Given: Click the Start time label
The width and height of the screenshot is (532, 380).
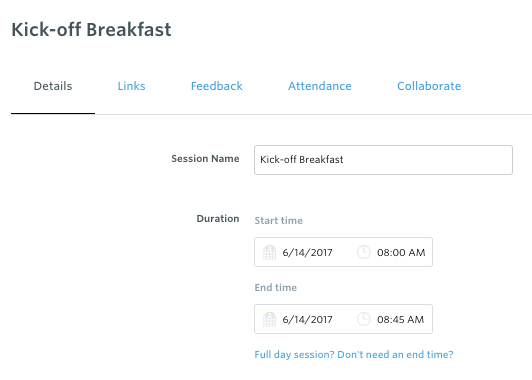Looking at the screenshot, I should click(x=279, y=221).
